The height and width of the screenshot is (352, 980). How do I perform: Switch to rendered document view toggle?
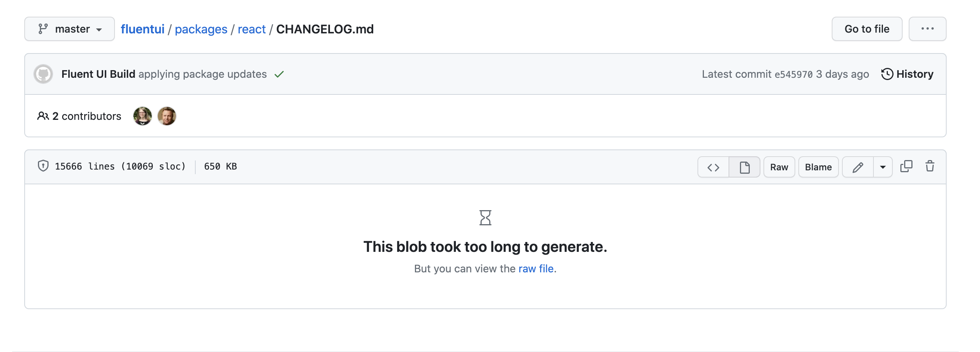click(744, 167)
